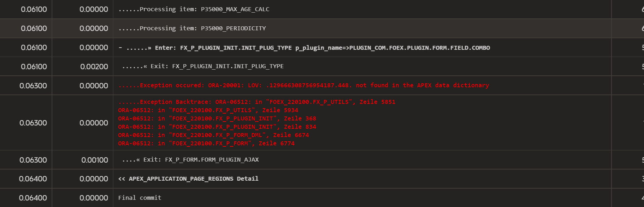Click the FX_P_FORM_DML Zeile 6674 backtrace line
The height and width of the screenshot is (207, 644).
click(x=214, y=135)
